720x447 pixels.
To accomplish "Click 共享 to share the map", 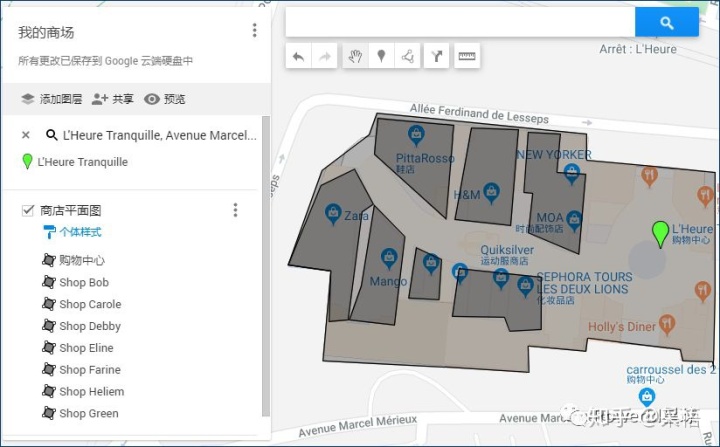I will [112, 99].
